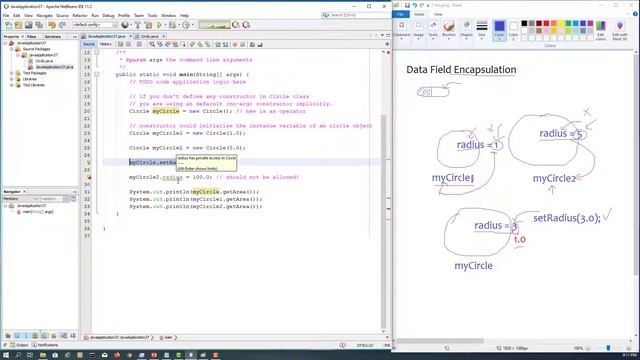The image size is (640, 360).
Task: Click the Save icon in Paint title bar
Action: [x=407, y=5]
